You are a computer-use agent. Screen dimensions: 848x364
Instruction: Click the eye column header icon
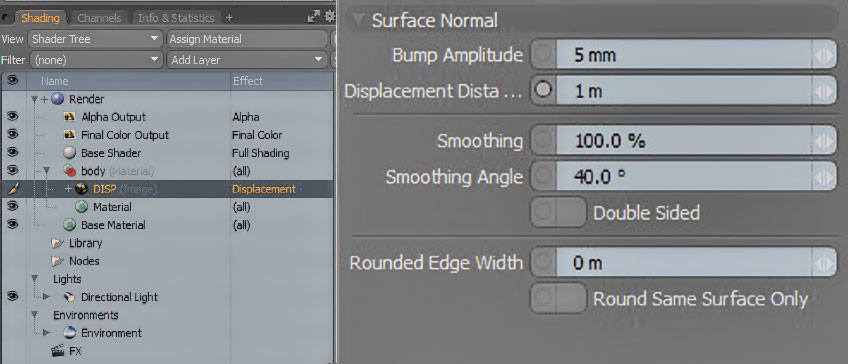pyautogui.click(x=12, y=81)
